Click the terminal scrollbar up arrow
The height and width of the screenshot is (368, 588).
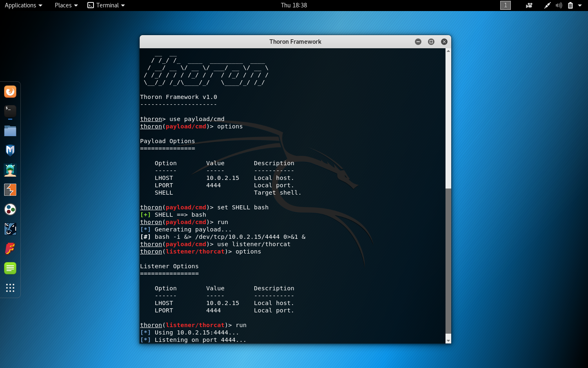coord(448,51)
